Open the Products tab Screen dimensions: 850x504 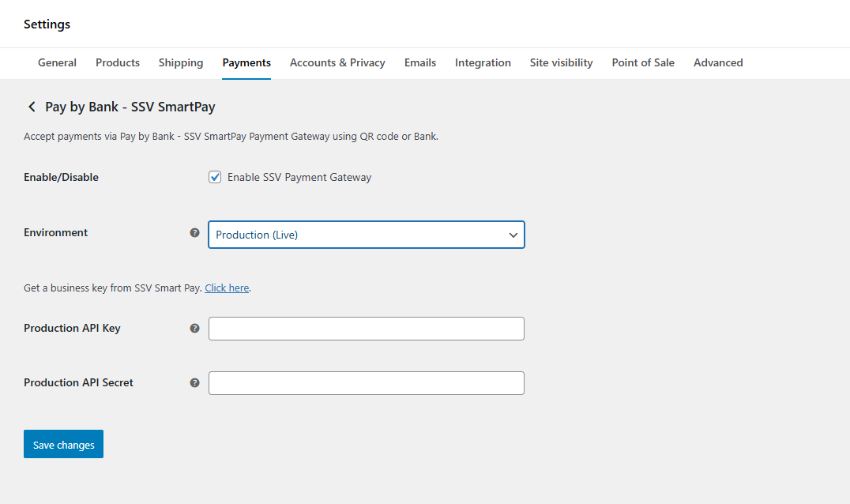click(x=117, y=62)
